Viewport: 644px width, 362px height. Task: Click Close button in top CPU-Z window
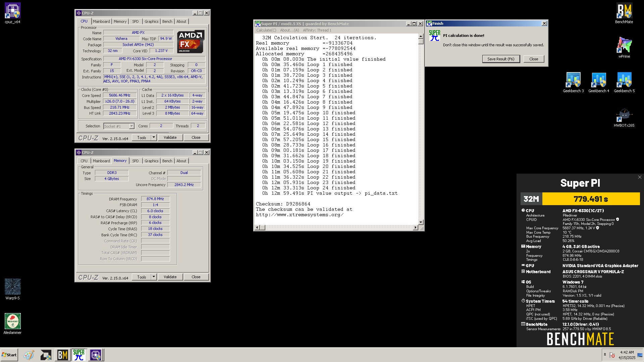click(x=196, y=138)
